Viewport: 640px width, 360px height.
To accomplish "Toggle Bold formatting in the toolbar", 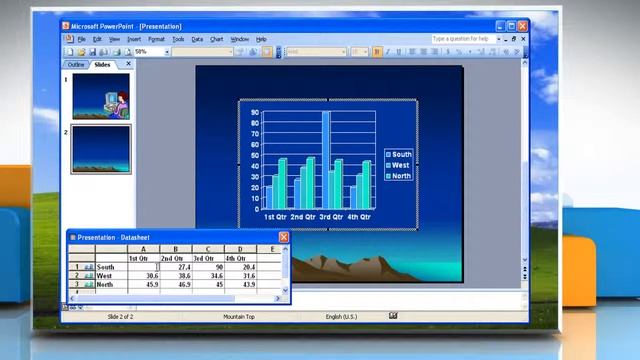I will point(377,52).
